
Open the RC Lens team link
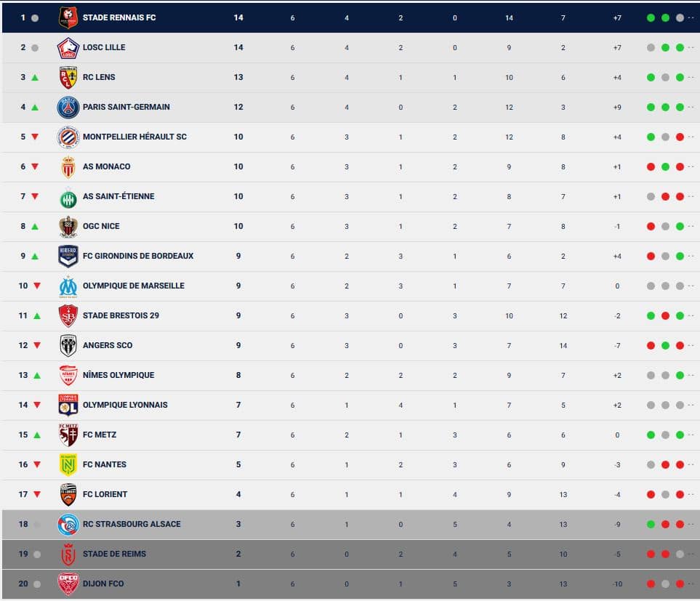pyautogui.click(x=99, y=77)
